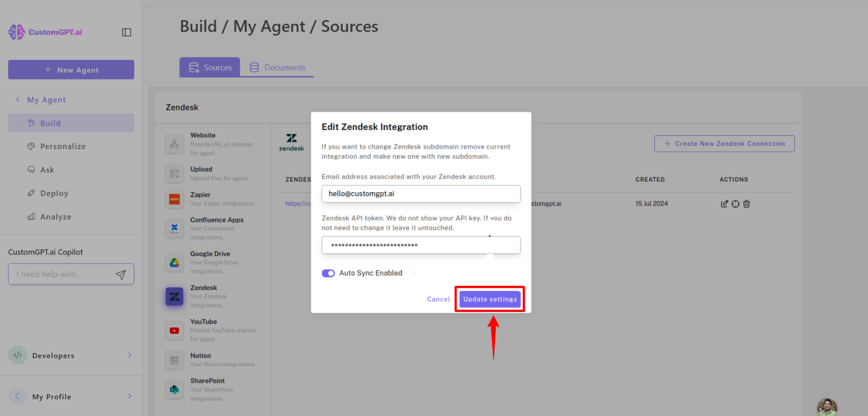
Task: Go back using My Agent chevron
Action: pos(18,99)
